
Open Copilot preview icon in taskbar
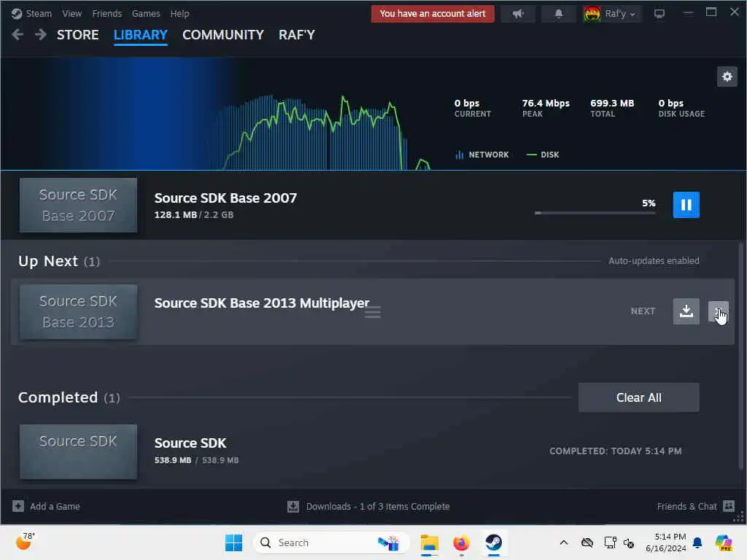pos(723,542)
